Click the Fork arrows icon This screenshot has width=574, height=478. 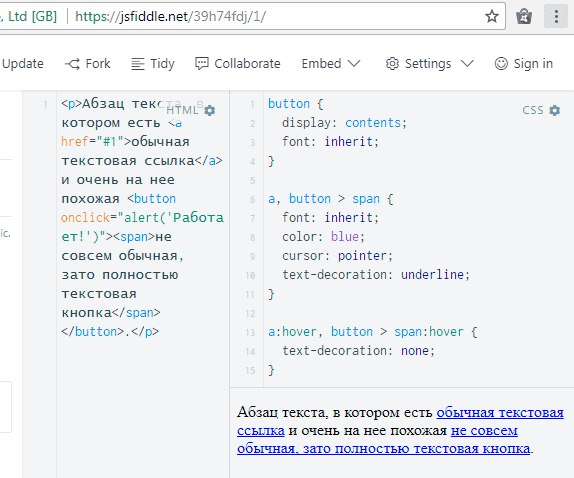(72, 64)
